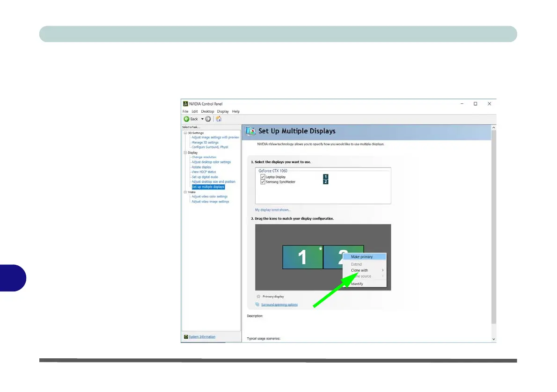Image resolution: width=557 pixels, height=392 pixels.
Task: Open Adjust desktop size and position task
Action: coord(213,182)
